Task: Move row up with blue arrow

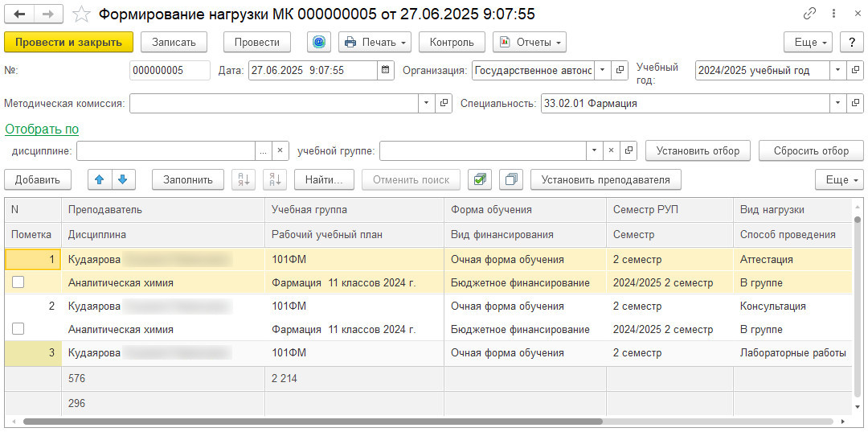Action: click(100, 179)
